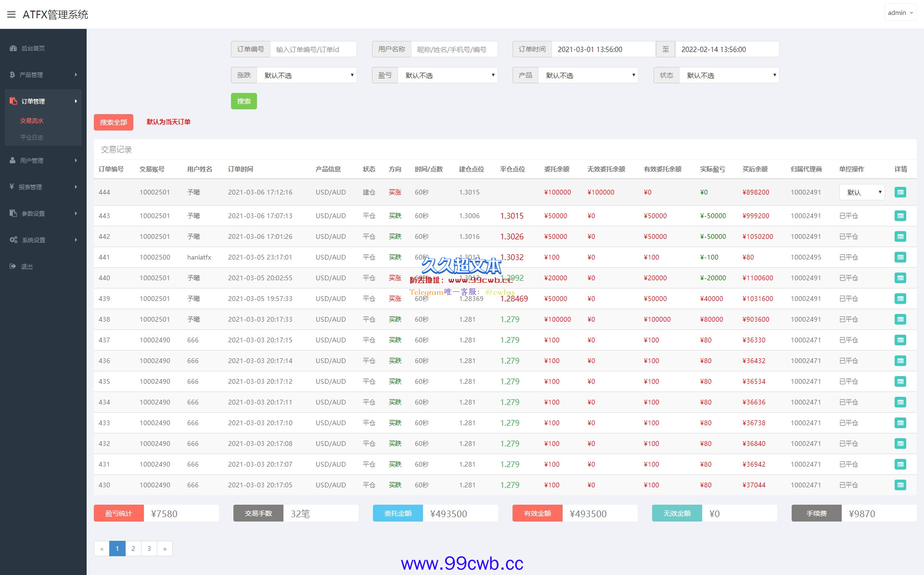Image resolution: width=924 pixels, height=575 pixels.
Task: Open details icon for order 437
Action: 900,340
